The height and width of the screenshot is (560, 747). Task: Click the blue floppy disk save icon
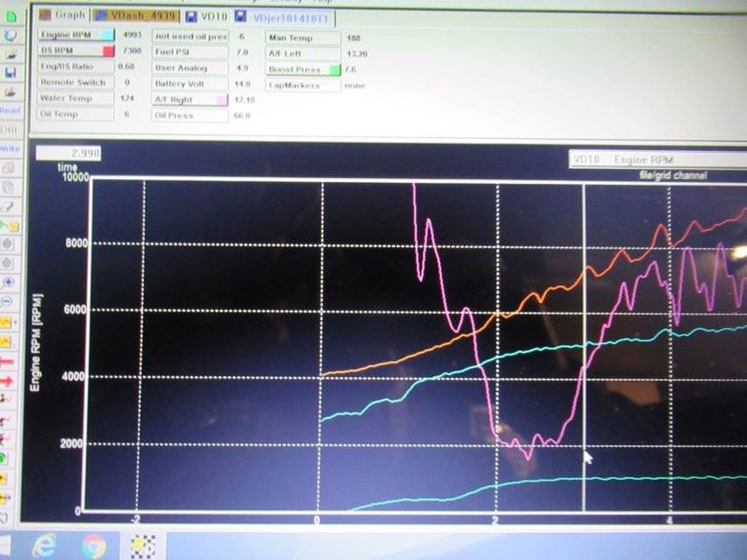pyautogui.click(x=10, y=72)
